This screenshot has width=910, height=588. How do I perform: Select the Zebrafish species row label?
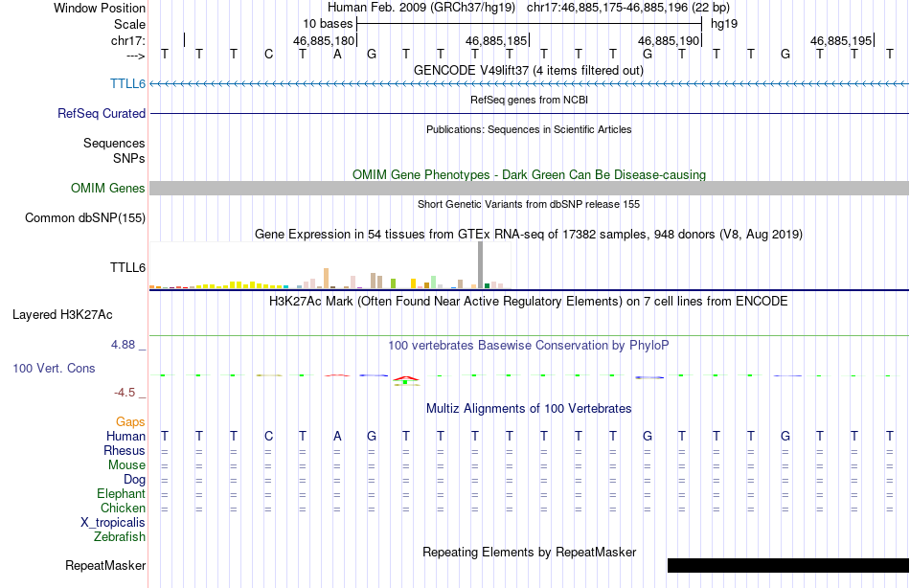120,537
